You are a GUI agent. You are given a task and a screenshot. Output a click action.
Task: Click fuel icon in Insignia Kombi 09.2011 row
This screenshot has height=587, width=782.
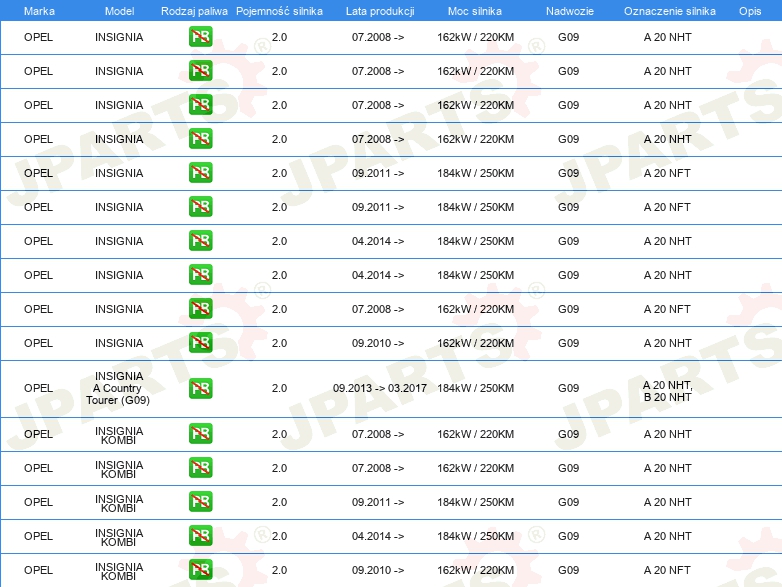200,502
